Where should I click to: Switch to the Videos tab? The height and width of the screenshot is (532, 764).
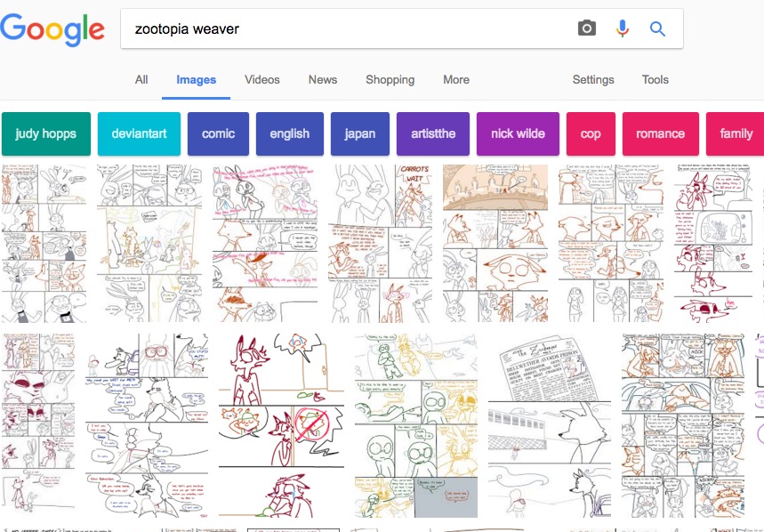[x=262, y=79]
